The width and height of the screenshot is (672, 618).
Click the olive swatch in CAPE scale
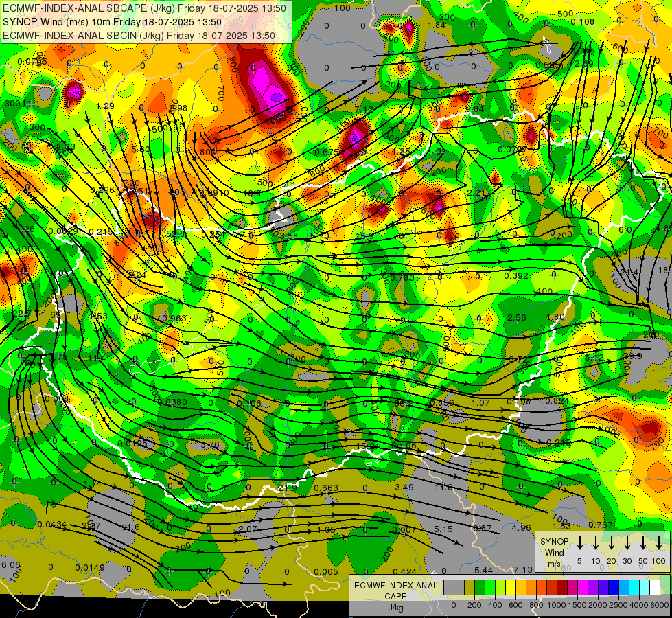click(470, 587)
